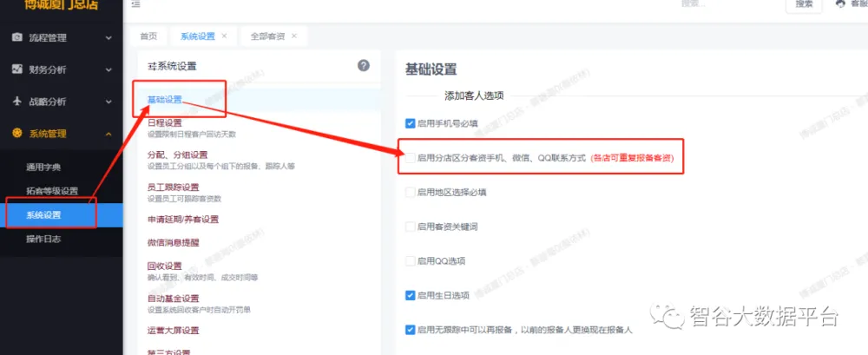868x355 pixels.
Task: Collapse the 系统管理 menu chevron
Action: click(x=108, y=134)
